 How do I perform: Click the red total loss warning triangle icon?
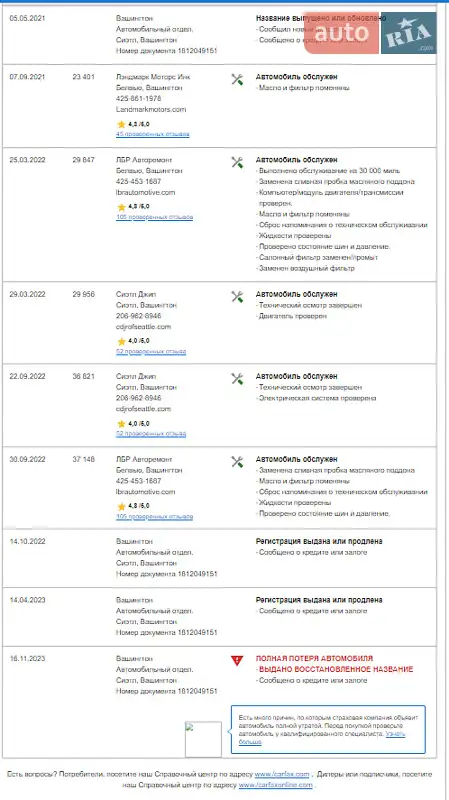(237, 661)
